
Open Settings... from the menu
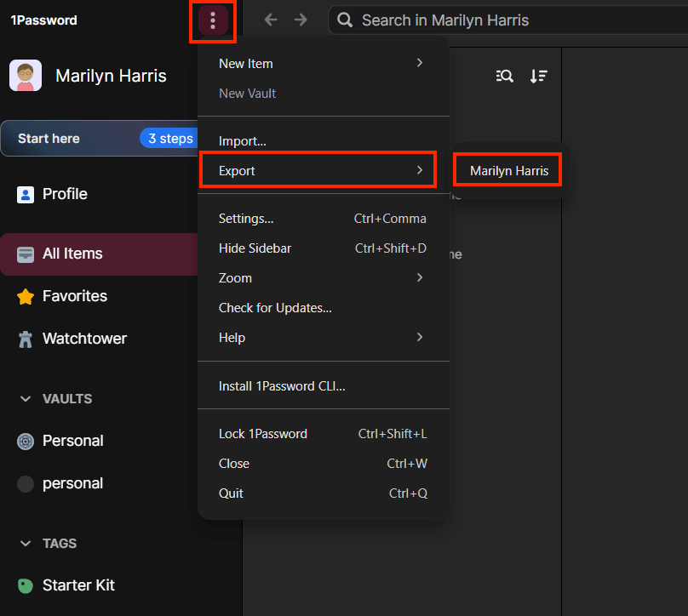(324, 219)
